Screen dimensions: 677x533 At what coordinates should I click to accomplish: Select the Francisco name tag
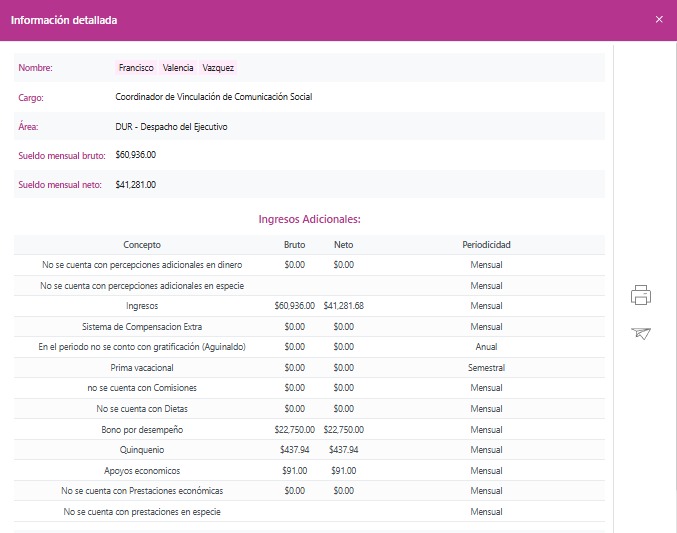[136, 68]
